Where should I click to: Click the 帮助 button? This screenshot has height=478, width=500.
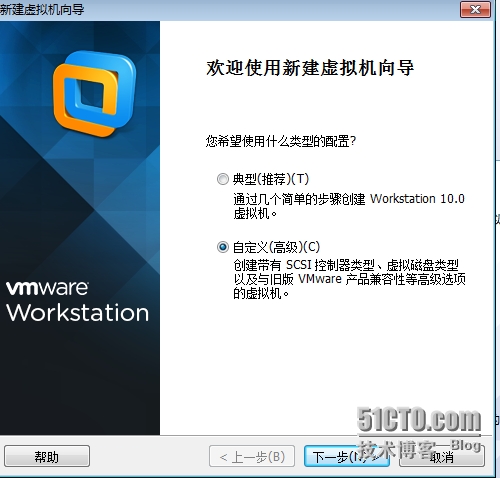tap(47, 456)
